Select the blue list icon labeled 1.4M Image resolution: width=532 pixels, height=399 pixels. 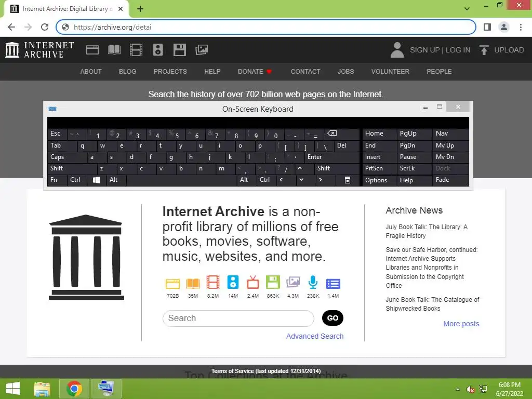pos(333,284)
